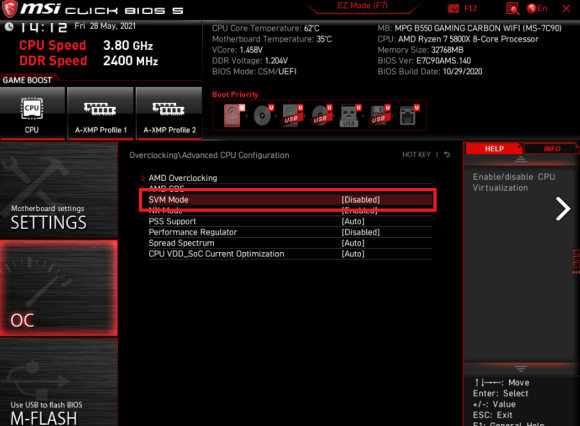Image resolution: width=580 pixels, height=426 pixels.
Task: Expand the AMD Overclocking submenu
Action: [183, 178]
